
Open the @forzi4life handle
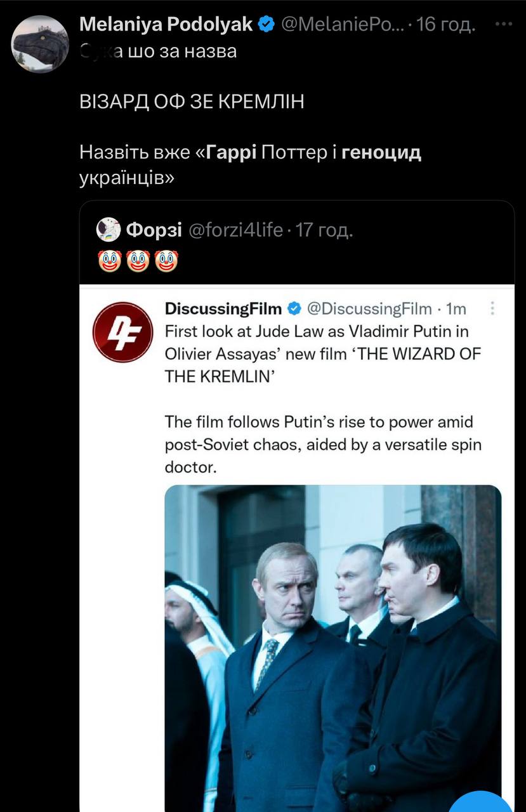[x=235, y=230]
